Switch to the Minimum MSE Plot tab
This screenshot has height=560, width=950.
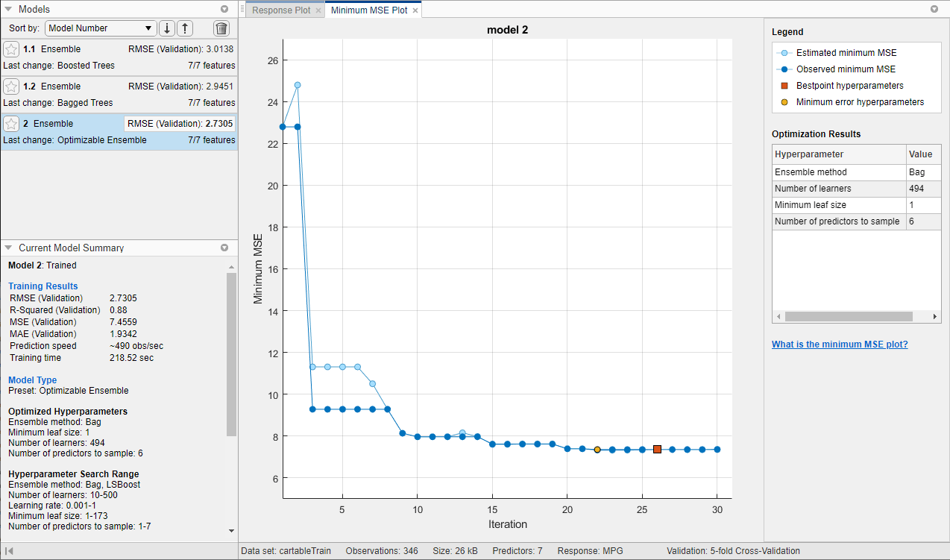(x=369, y=11)
